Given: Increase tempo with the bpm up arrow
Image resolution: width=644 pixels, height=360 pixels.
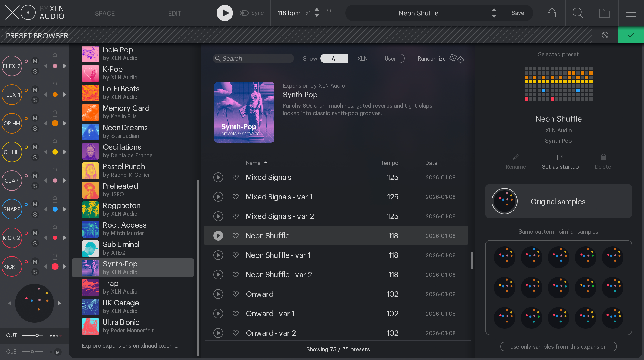Looking at the screenshot, I should [317, 9].
